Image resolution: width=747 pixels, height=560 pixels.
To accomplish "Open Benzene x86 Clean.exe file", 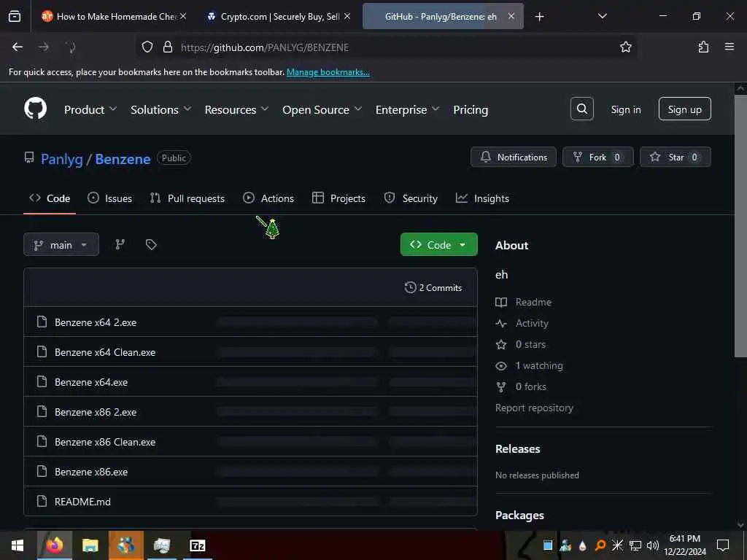I will click(105, 441).
